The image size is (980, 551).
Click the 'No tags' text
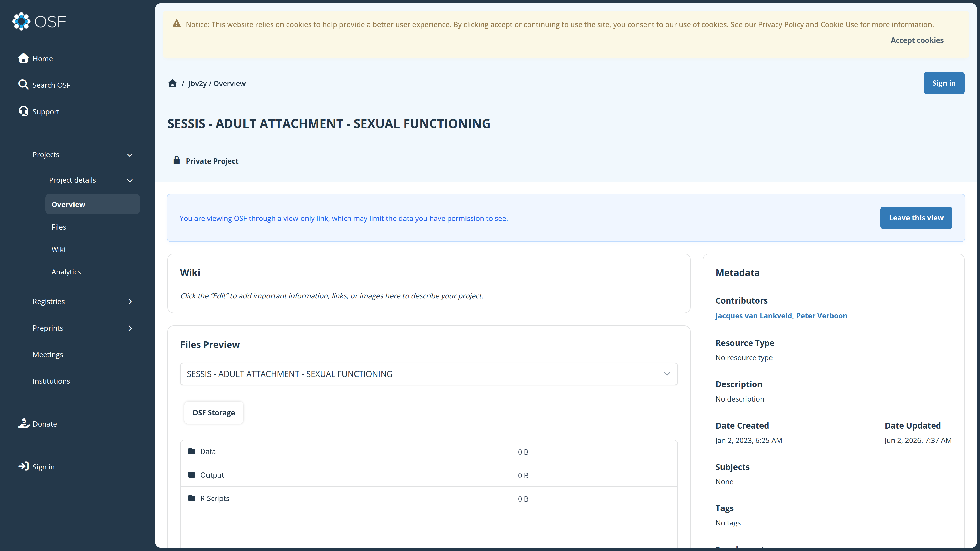pos(728,523)
